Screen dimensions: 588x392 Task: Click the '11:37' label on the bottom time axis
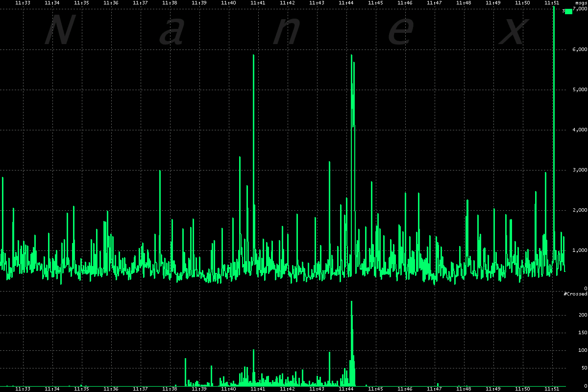[x=140, y=389]
